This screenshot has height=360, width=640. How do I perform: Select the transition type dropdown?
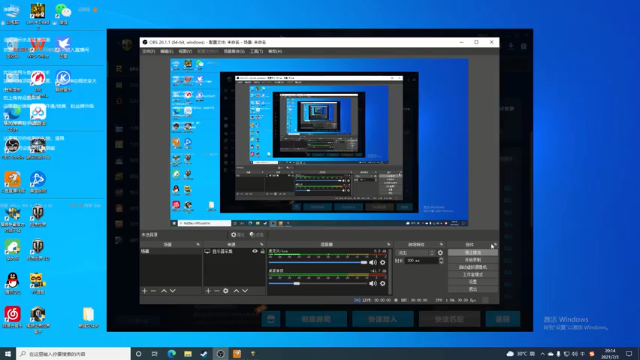click(x=416, y=253)
